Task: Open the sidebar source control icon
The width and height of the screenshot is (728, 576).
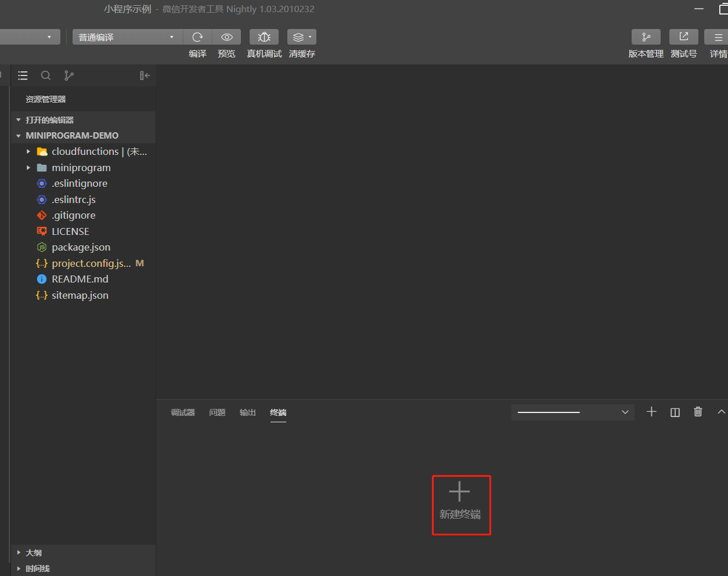Action: pyautogui.click(x=69, y=75)
